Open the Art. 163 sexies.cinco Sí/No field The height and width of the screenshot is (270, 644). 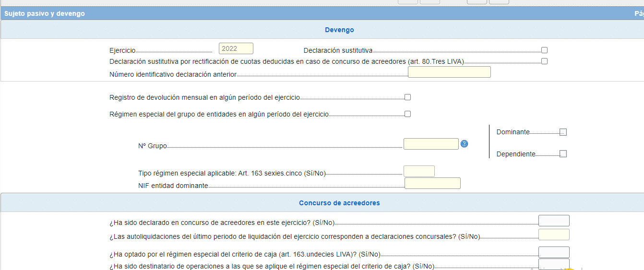[419, 171]
